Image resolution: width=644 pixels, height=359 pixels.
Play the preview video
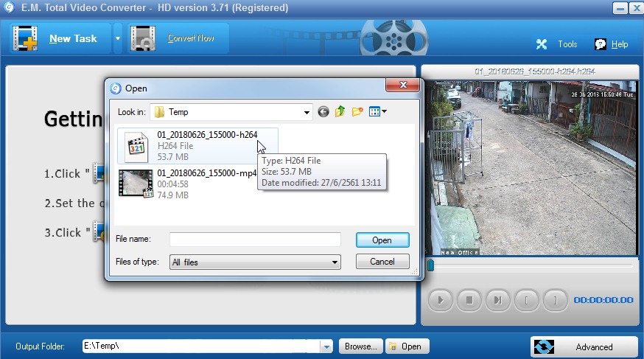pyautogui.click(x=441, y=300)
